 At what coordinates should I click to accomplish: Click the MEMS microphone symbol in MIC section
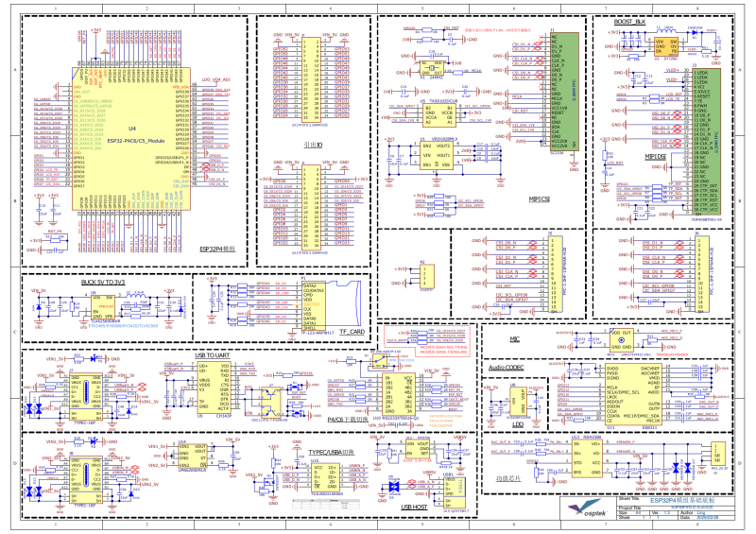point(621,339)
